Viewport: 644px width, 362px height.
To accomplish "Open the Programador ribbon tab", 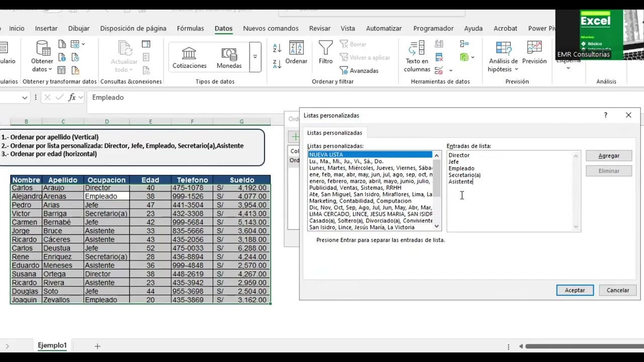I will click(x=433, y=29).
